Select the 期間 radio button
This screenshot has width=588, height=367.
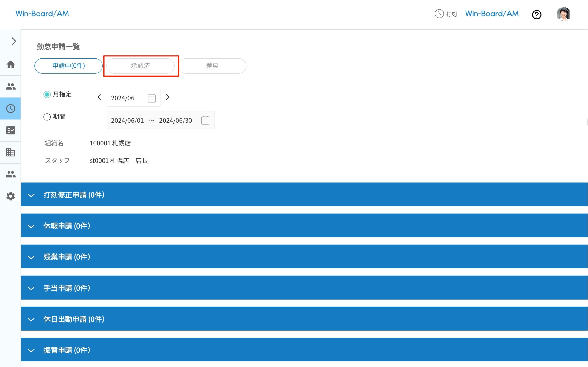pyautogui.click(x=47, y=117)
